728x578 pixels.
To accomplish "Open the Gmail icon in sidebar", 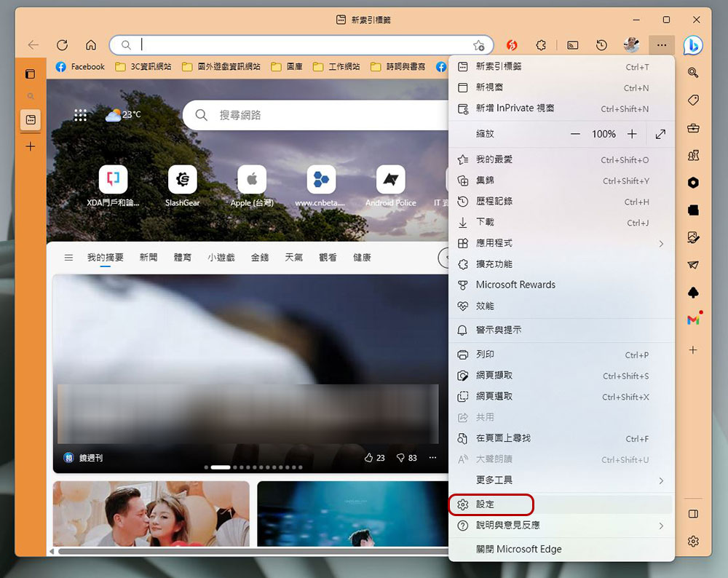I will pos(693,320).
